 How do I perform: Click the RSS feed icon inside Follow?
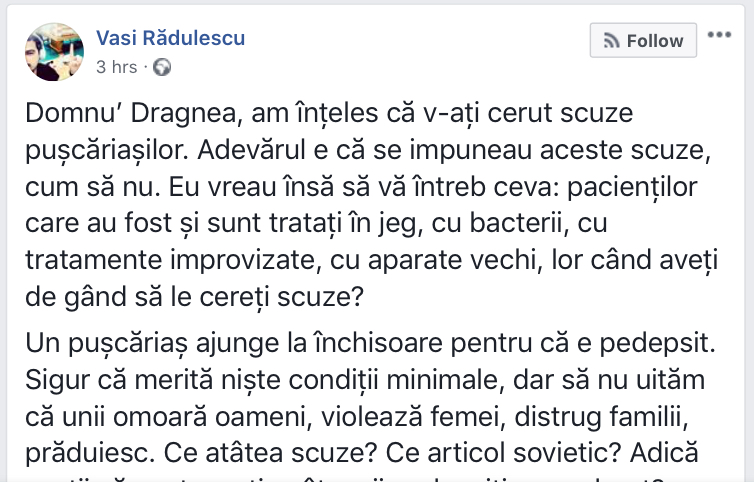coord(612,41)
